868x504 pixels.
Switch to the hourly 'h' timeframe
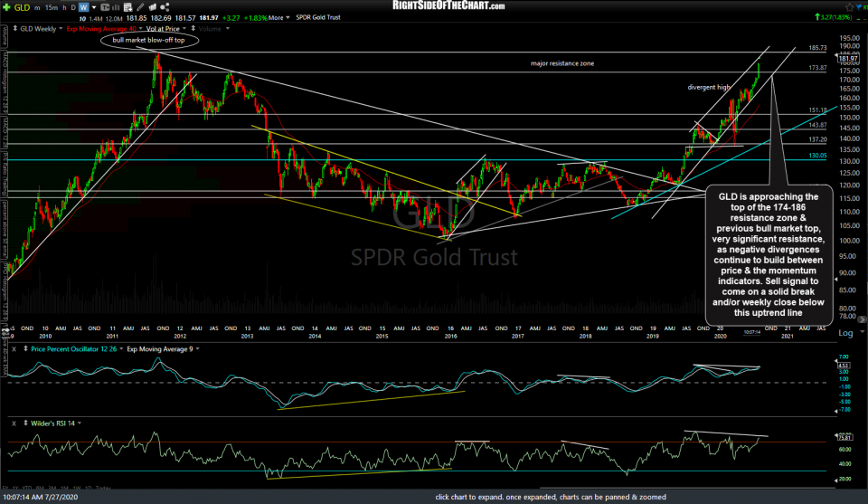tap(64, 8)
